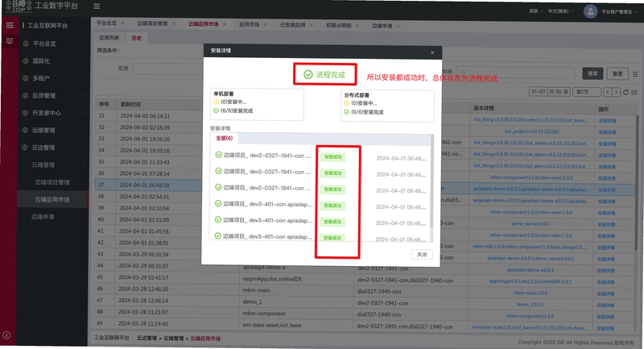The width and height of the screenshot is (644, 349).
Task: Expand the 国际化 sidebar menu
Action: [85, 60]
